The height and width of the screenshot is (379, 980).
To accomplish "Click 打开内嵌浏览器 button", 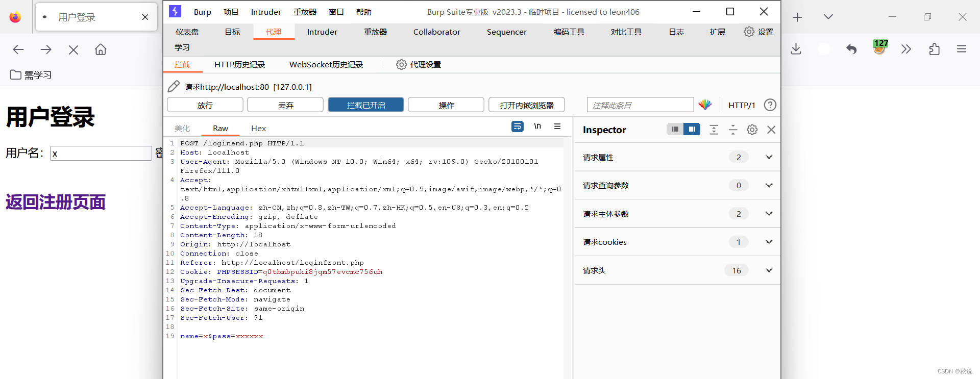I will [527, 105].
